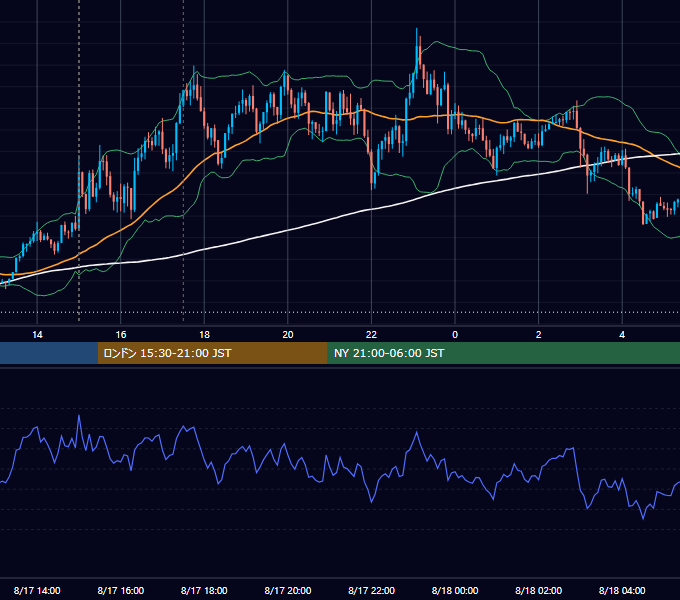Click the tallest spike on the blue oscillator line
The width and height of the screenshot is (680, 600).
click(x=79, y=416)
